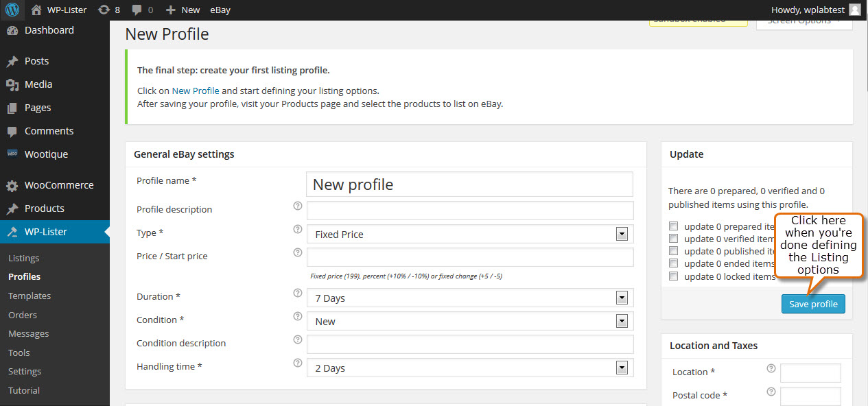
Task: Open comments bubble icon in admin bar
Action: 137,10
